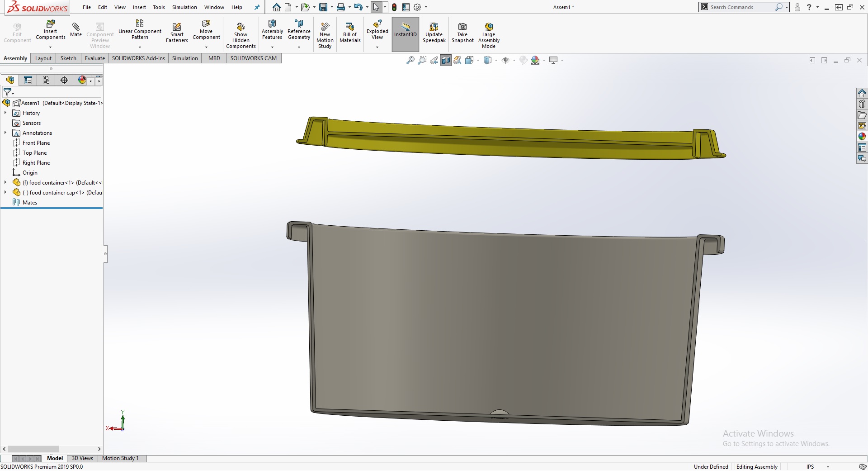Click the Update Speedpak icon
868x475 pixels.
coord(434,27)
